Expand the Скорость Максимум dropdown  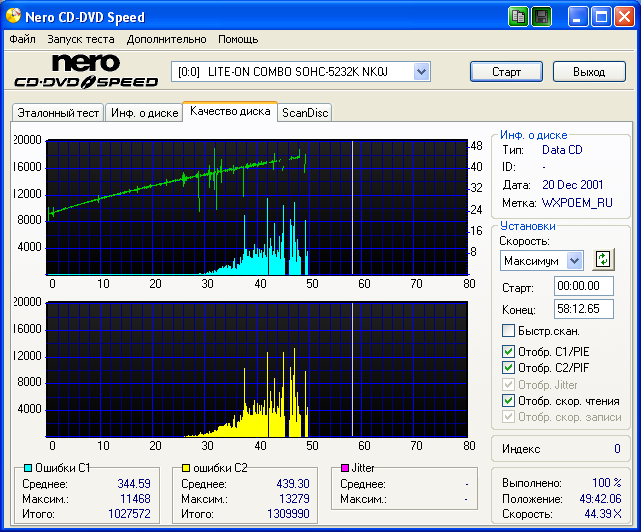(x=574, y=260)
